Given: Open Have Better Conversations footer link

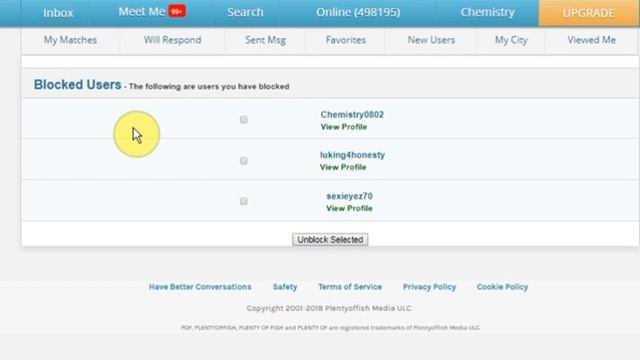Looking at the screenshot, I should coord(200,287).
